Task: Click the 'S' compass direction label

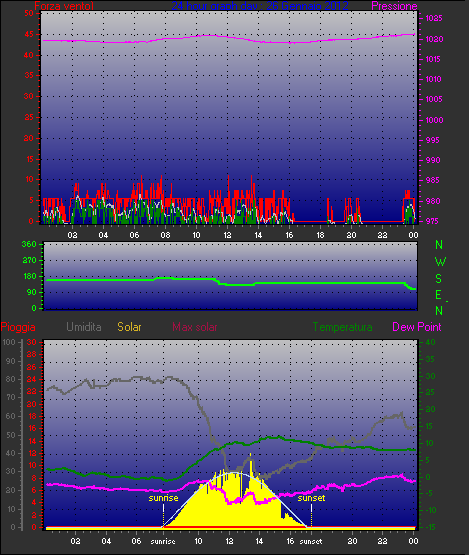Action: 439,279
